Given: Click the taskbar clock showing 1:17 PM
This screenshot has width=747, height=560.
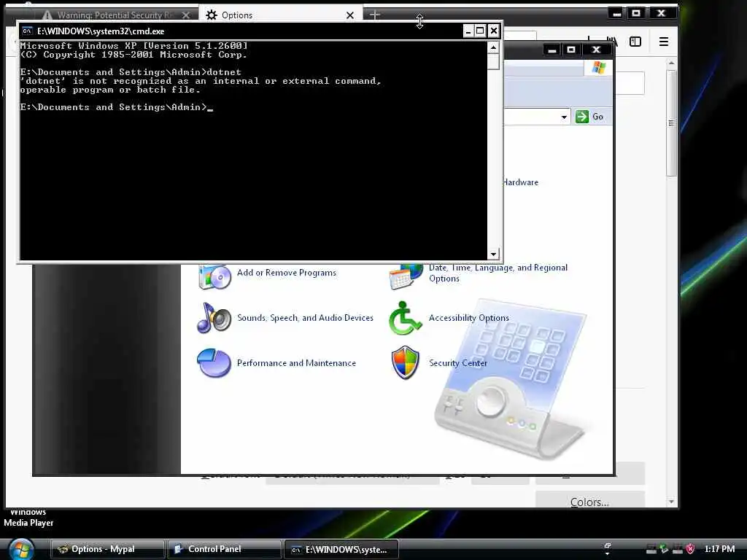Looking at the screenshot, I should (719, 549).
